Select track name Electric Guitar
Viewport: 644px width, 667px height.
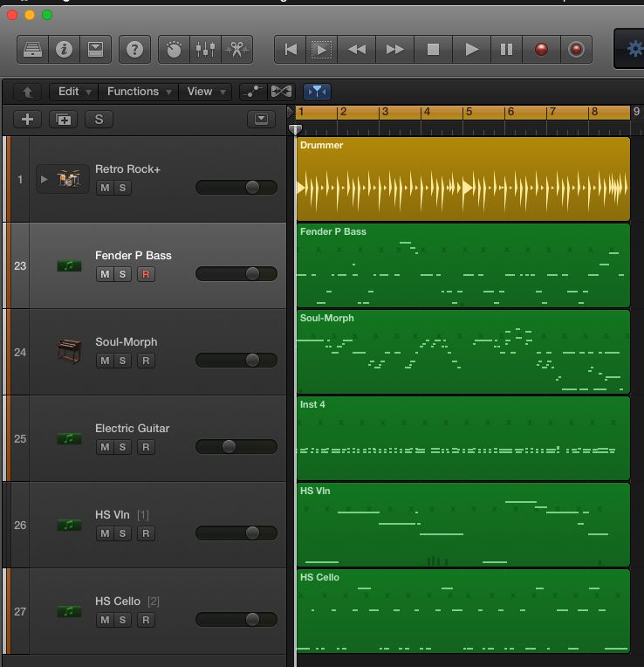pos(132,428)
